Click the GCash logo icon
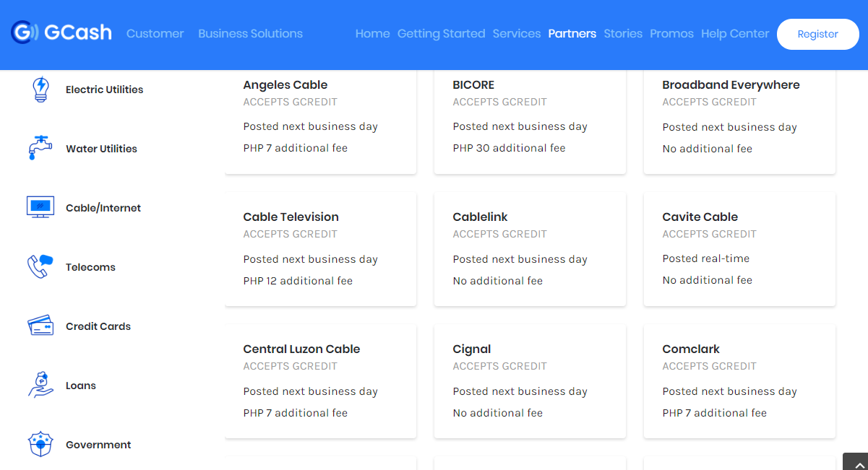Viewport: 868px width, 470px height. tap(25, 32)
